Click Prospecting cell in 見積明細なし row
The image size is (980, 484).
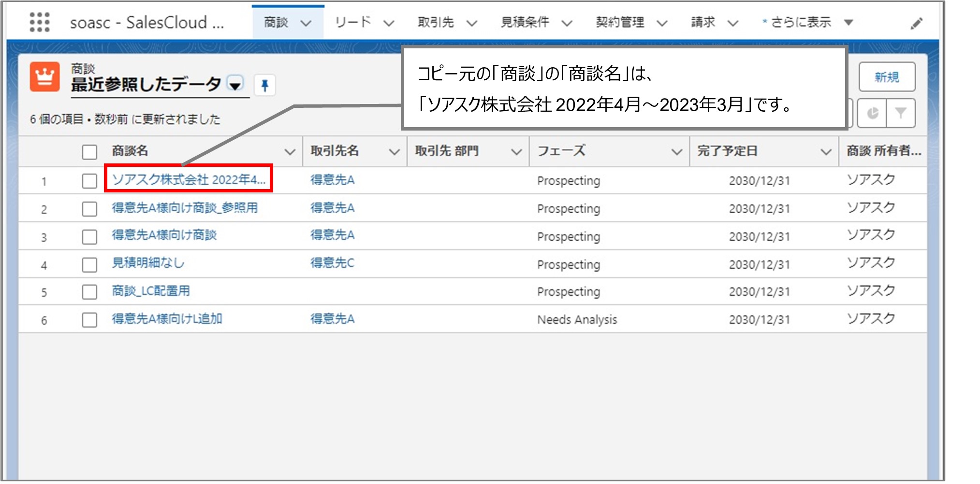569,264
